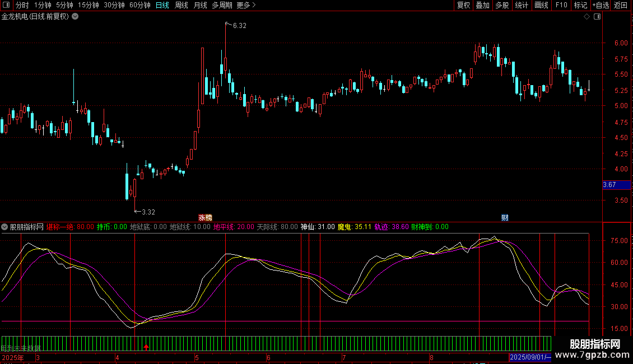Image resolution: width=633 pixels, height=364 pixels.
Task: Click the 复权 button
Action: click(463, 6)
